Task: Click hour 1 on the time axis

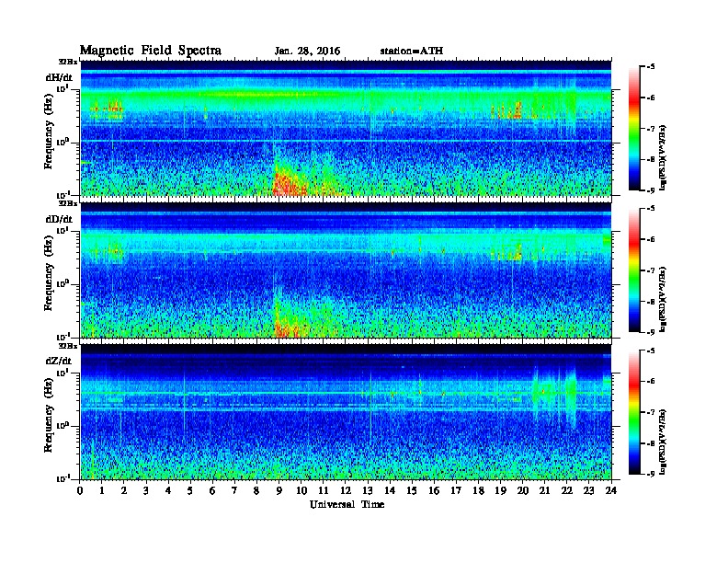Action: point(102,491)
